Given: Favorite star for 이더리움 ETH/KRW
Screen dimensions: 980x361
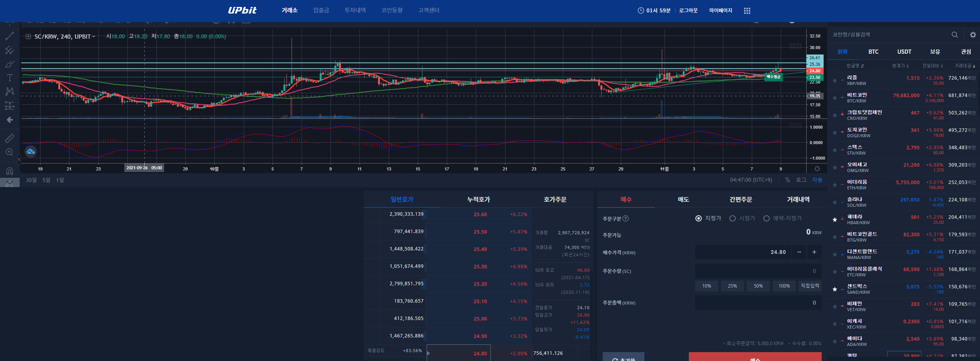Looking at the screenshot, I should [x=835, y=185].
